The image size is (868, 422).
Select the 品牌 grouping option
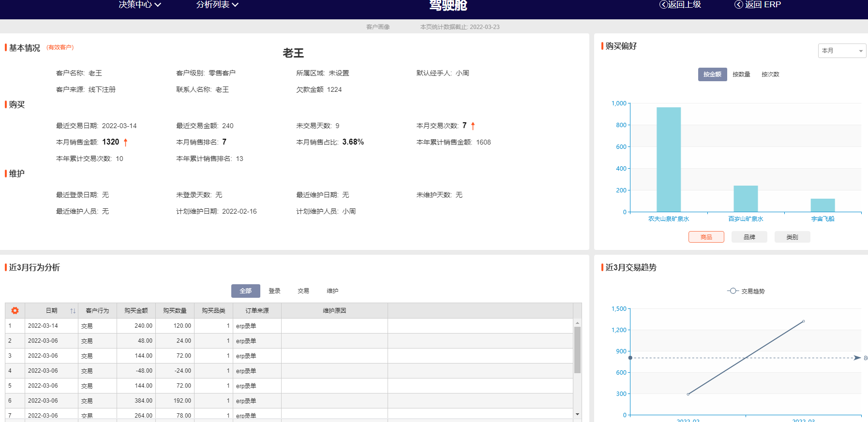(x=749, y=237)
